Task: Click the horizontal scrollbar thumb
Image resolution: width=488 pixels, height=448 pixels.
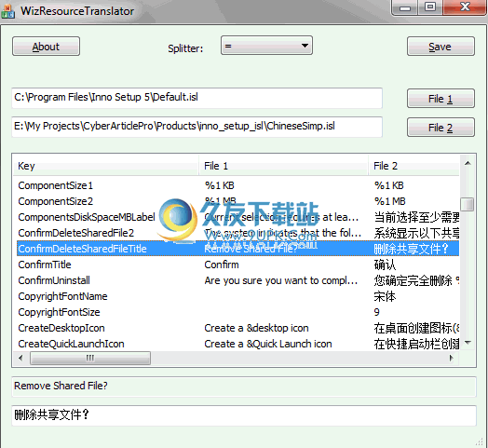Action: (90, 358)
